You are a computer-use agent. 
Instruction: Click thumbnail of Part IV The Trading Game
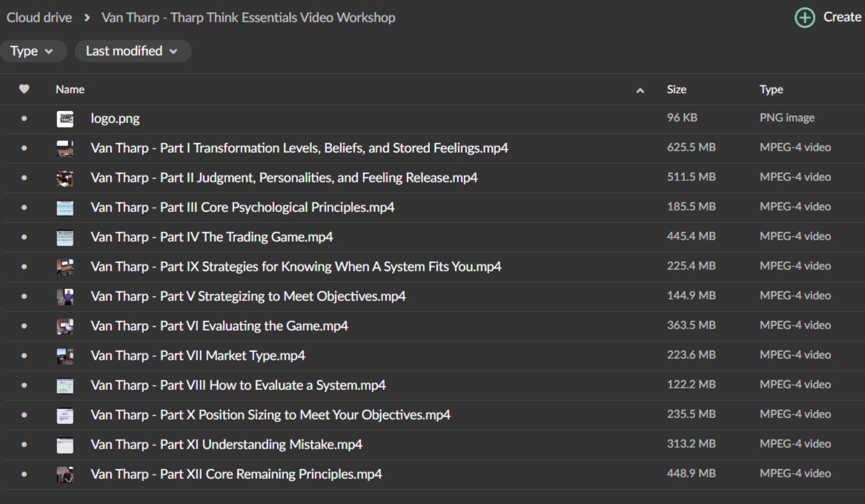tap(65, 238)
